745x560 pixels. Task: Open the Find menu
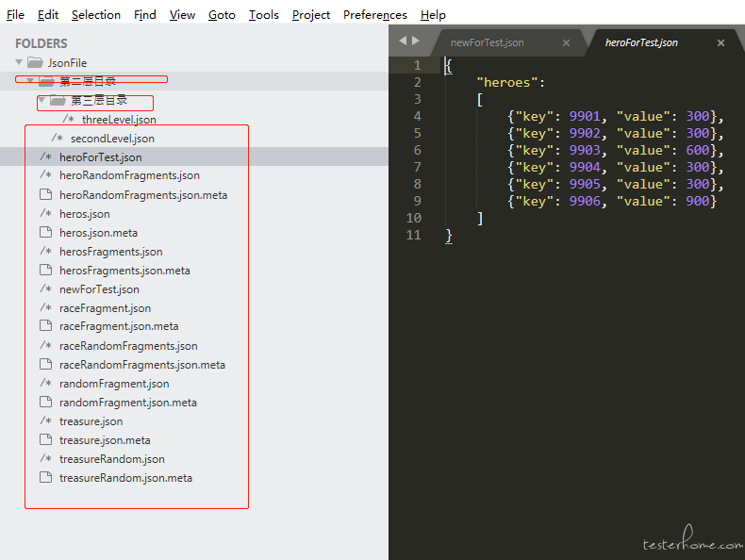tap(145, 15)
